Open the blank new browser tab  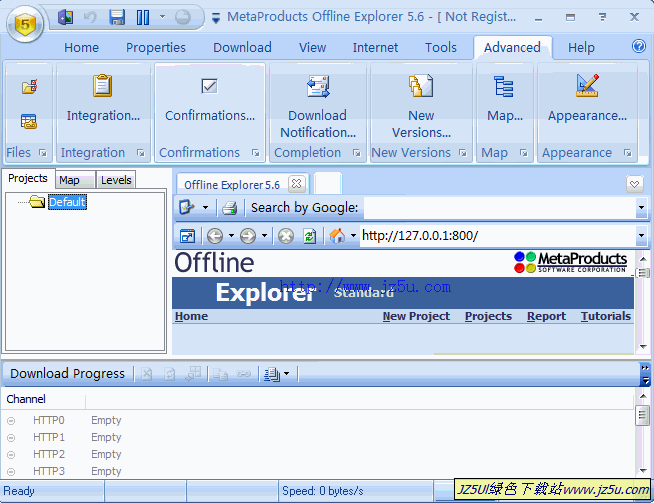pos(328,183)
